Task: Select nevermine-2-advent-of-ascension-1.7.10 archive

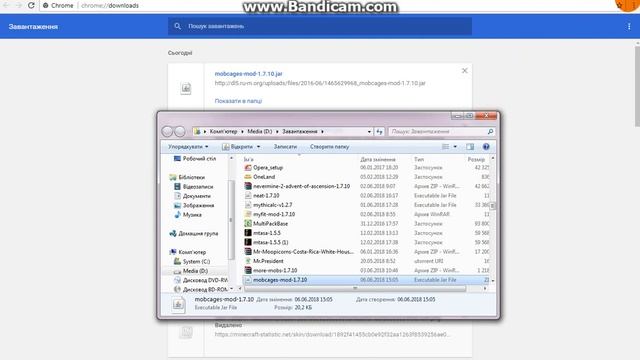Action: 297,186
